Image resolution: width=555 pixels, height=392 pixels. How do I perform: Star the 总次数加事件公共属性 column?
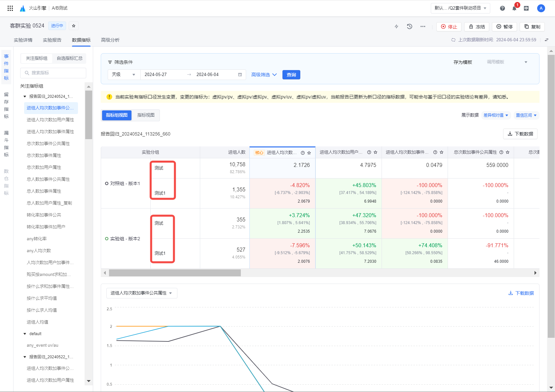[508, 152]
